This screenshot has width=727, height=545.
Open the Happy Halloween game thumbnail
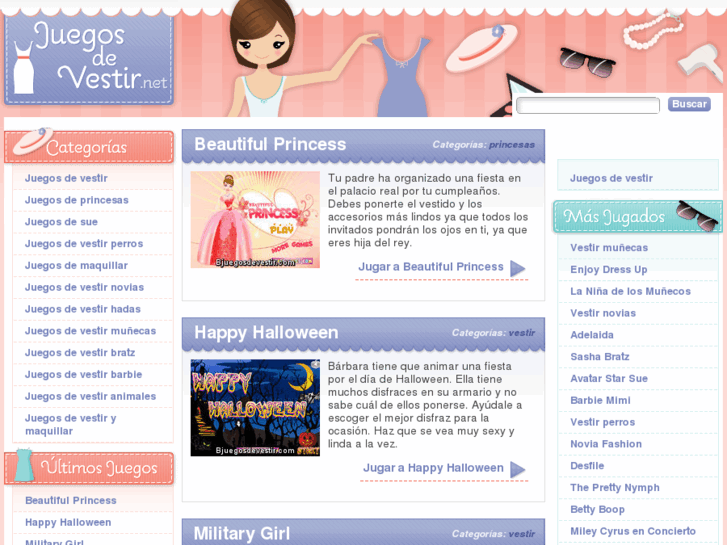[x=255, y=408]
